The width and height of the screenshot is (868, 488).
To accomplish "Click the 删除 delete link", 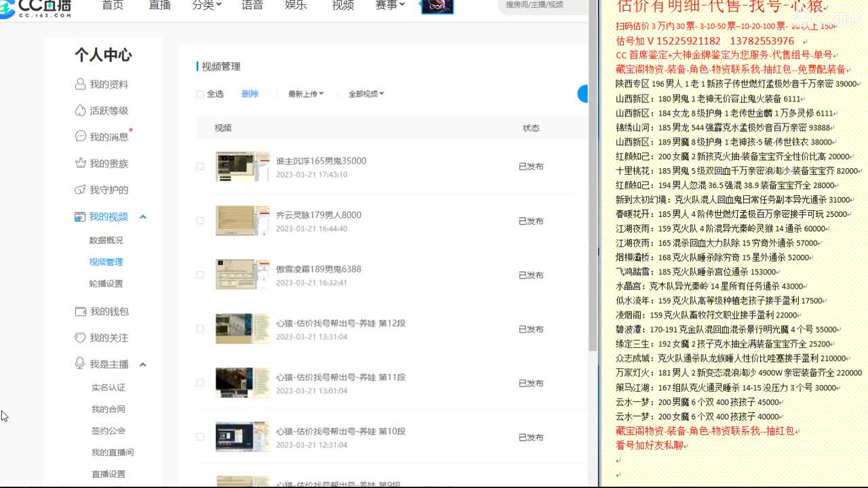I will [250, 94].
